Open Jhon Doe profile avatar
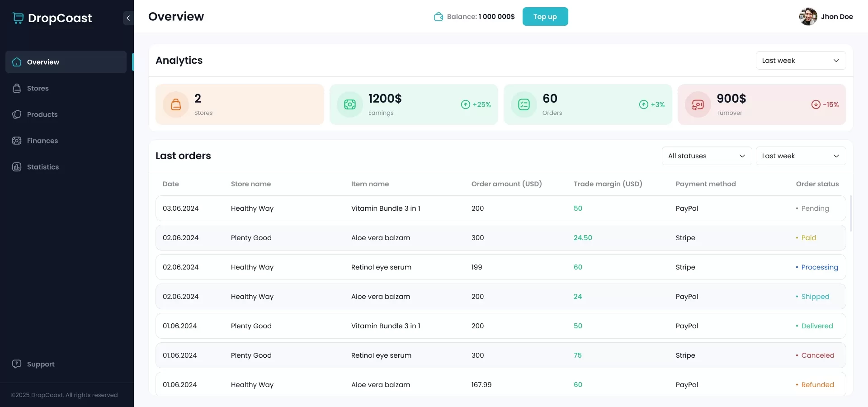This screenshot has width=868, height=407. coord(808,17)
